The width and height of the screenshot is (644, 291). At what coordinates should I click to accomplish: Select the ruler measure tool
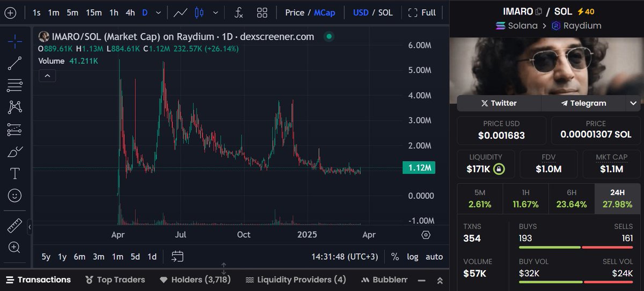click(15, 226)
